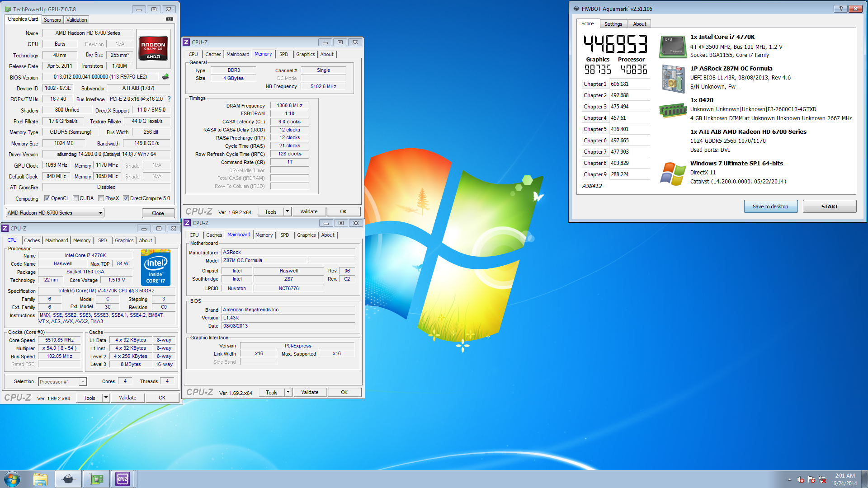
Task: Select Caches tab in CPU-Z CPU window
Action: click(x=32, y=240)
